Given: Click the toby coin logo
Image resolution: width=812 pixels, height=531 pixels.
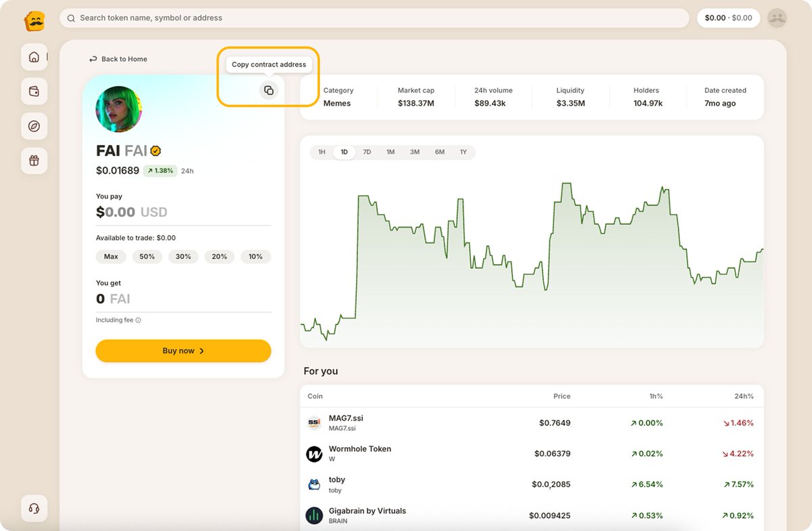Looking at the screenshot, I should [314, 484].
